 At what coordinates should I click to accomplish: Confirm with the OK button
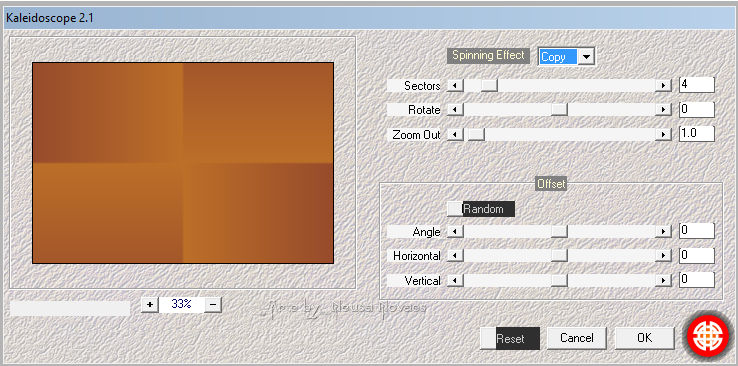[644, 338]
